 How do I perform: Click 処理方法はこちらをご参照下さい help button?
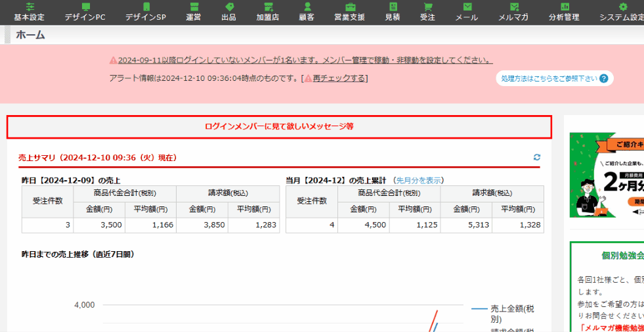[555, 79]
